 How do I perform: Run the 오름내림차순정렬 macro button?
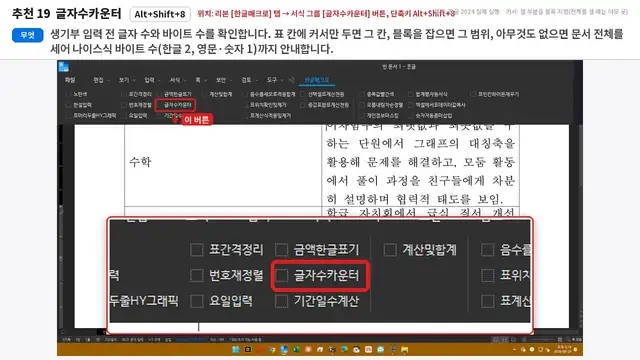[381, 105]
